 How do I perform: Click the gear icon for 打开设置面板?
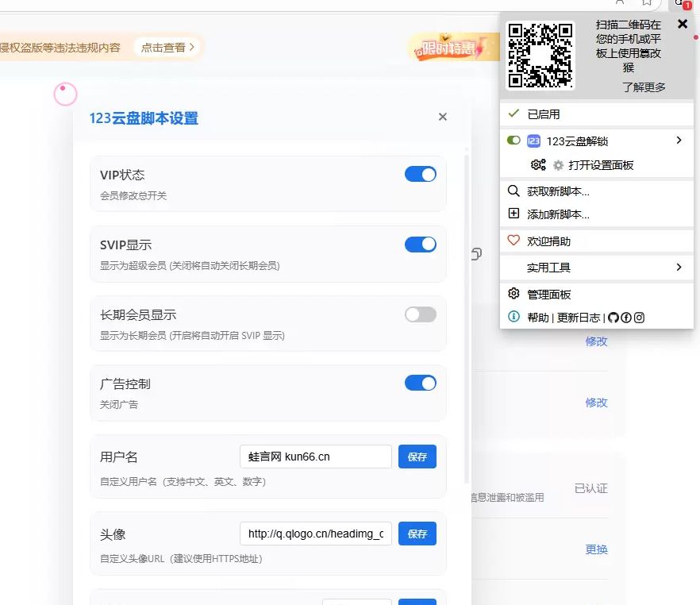point(557,165)
